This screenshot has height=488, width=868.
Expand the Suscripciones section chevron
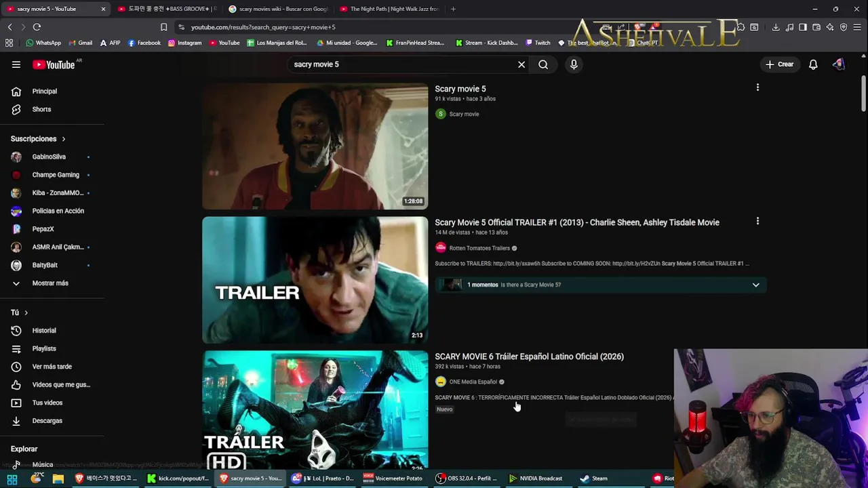64,139
